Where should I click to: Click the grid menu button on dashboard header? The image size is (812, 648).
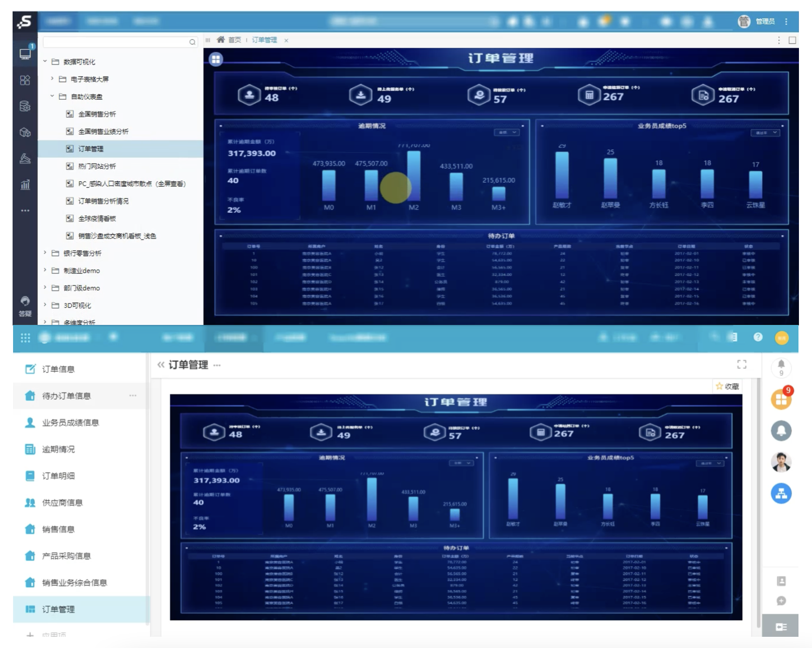tap(216, 59)
